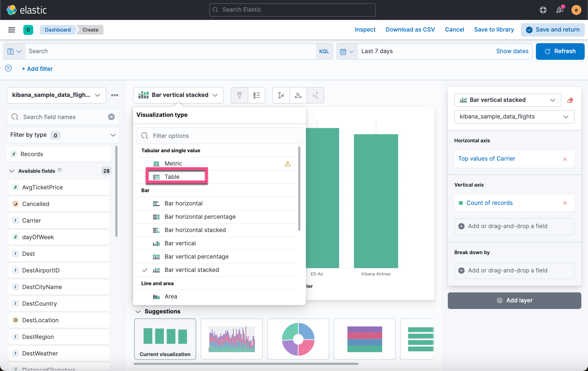Select the donut chart suggestion thumbnail
The image size is (588, 371).
(x=298, y=339)
